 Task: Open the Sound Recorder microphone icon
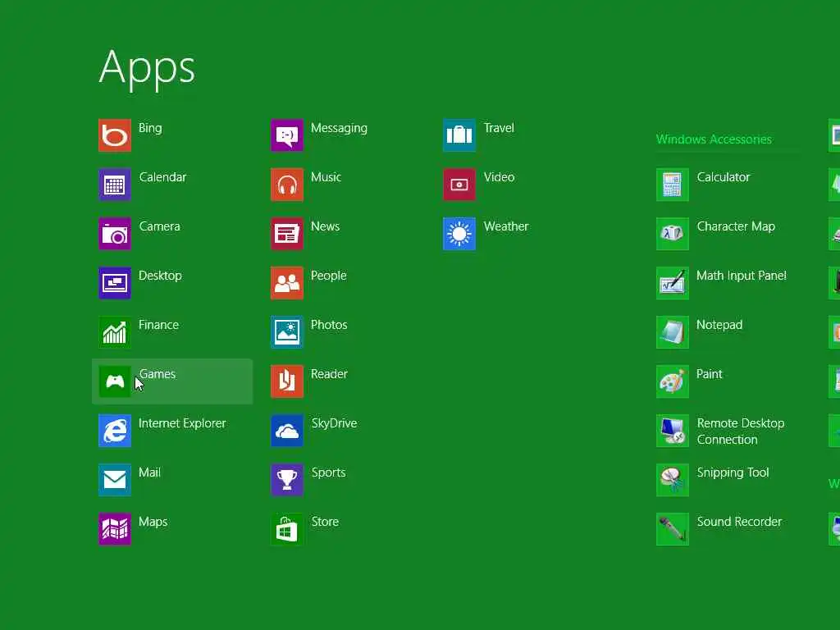coord(673,529)
